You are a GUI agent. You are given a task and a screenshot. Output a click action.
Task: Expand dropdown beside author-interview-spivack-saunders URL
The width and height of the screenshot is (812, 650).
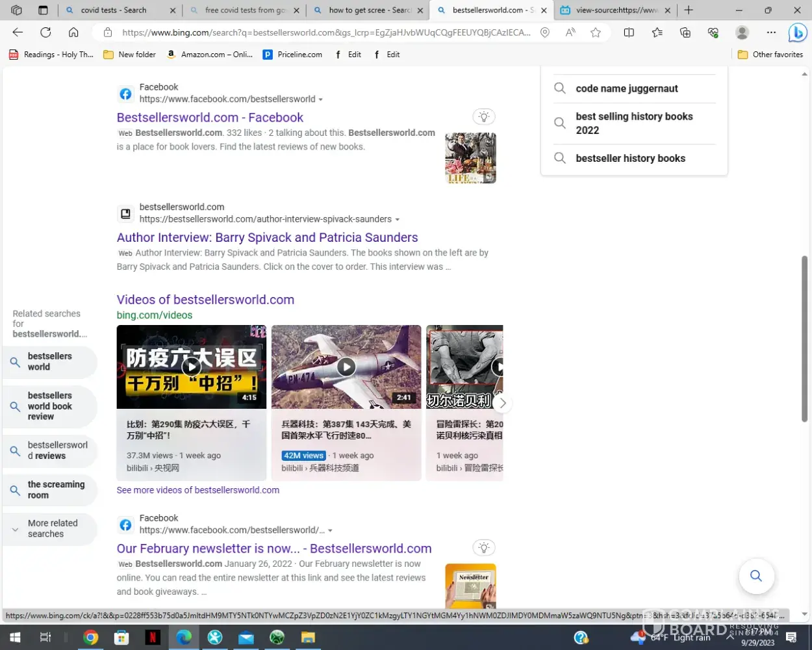coord(398,220)
